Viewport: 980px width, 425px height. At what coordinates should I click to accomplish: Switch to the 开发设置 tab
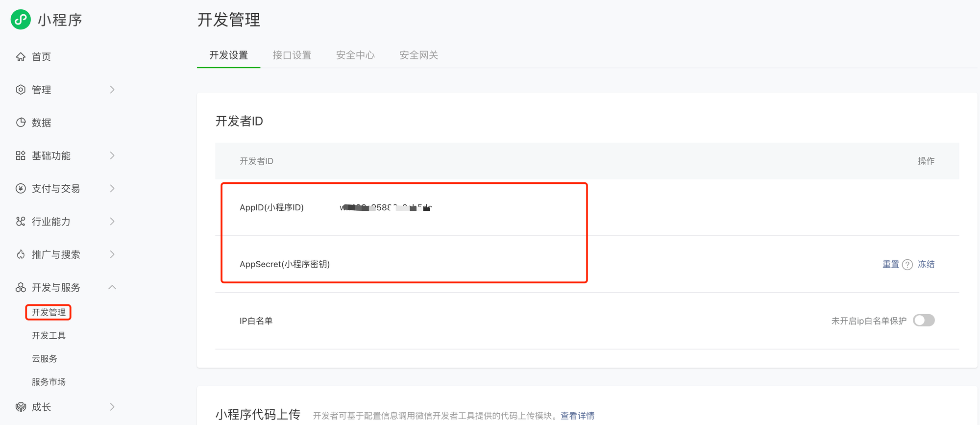click(228, 55)
